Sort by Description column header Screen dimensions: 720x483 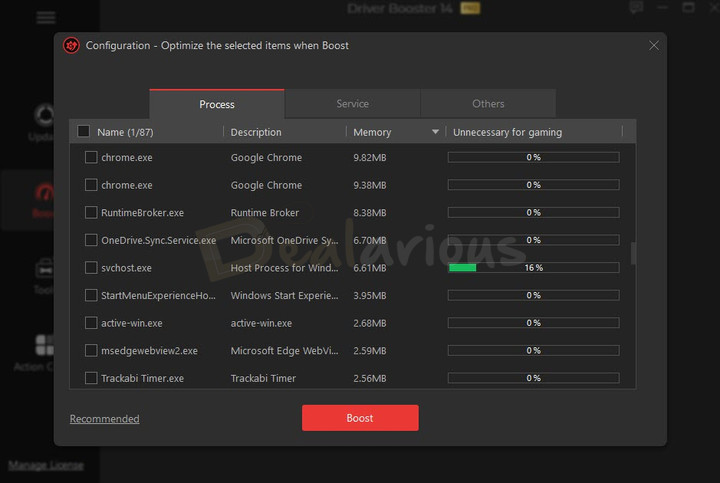coord(256,132)
